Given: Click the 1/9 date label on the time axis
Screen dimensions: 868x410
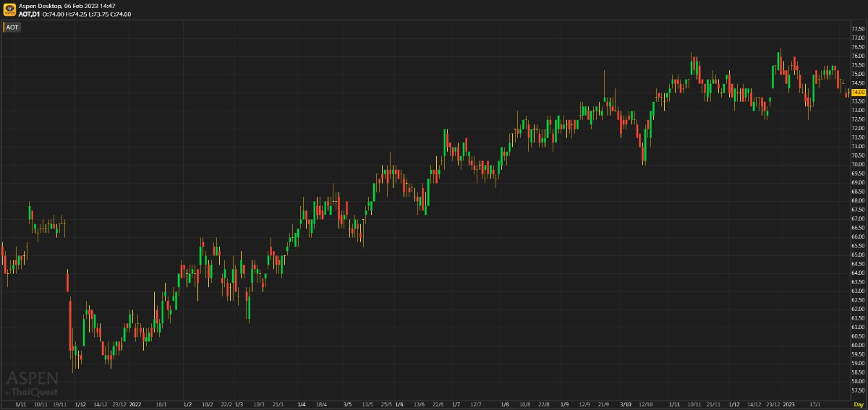Looking at the screenshot, I should coord(564,404).
